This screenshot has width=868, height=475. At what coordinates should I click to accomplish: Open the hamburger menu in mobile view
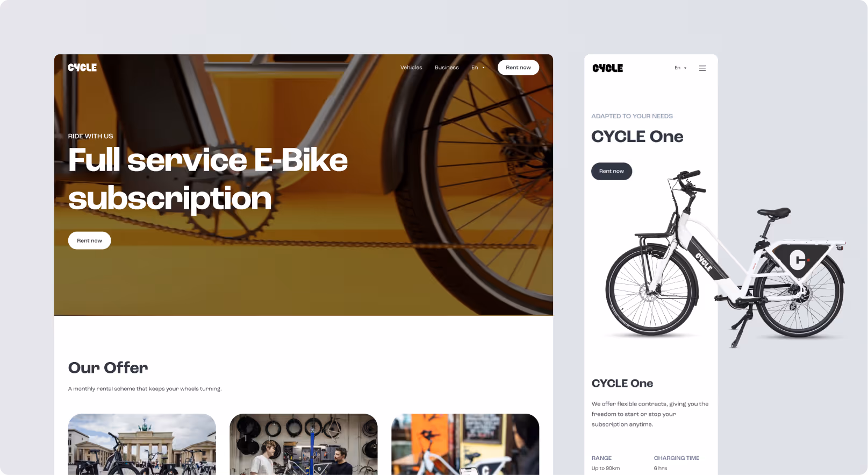click(702, 68)
